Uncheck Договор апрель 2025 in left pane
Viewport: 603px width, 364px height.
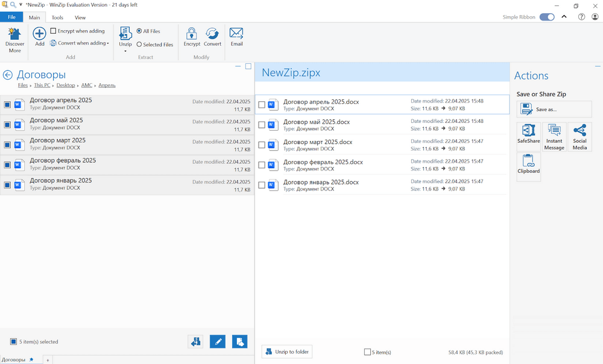point(7,104)
